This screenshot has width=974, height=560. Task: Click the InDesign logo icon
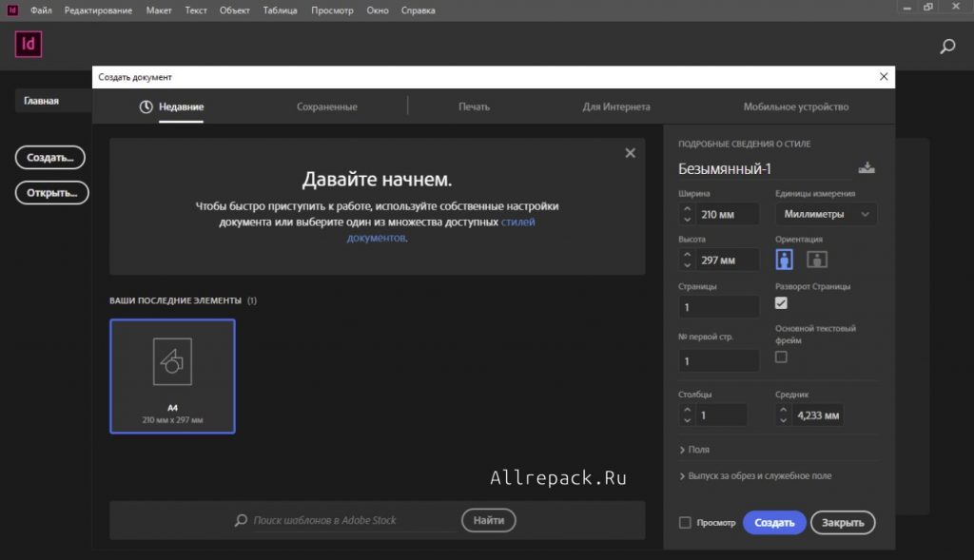pos(29,45)
